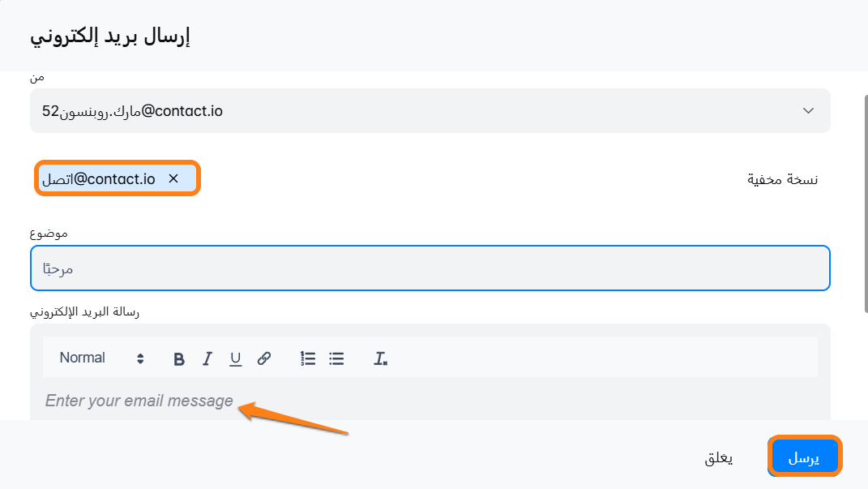The image size is (868, 489).
Task: Toggle bold formatting in the editor
Action: (x=179, y=358)
